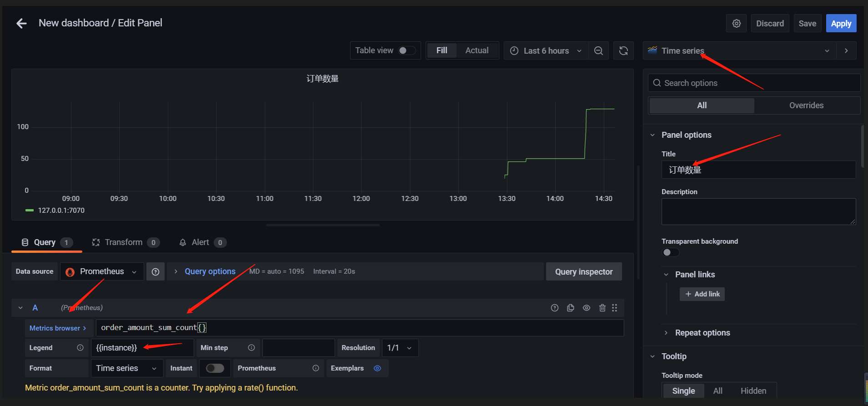Click Add link button
The image size is (868, 406).
(x=702, y=294)
